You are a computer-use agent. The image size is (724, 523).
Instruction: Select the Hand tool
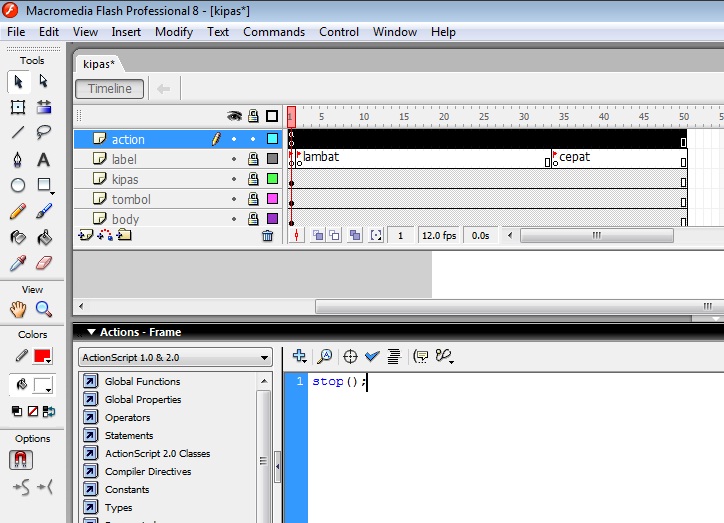click(x=18, y=309)
